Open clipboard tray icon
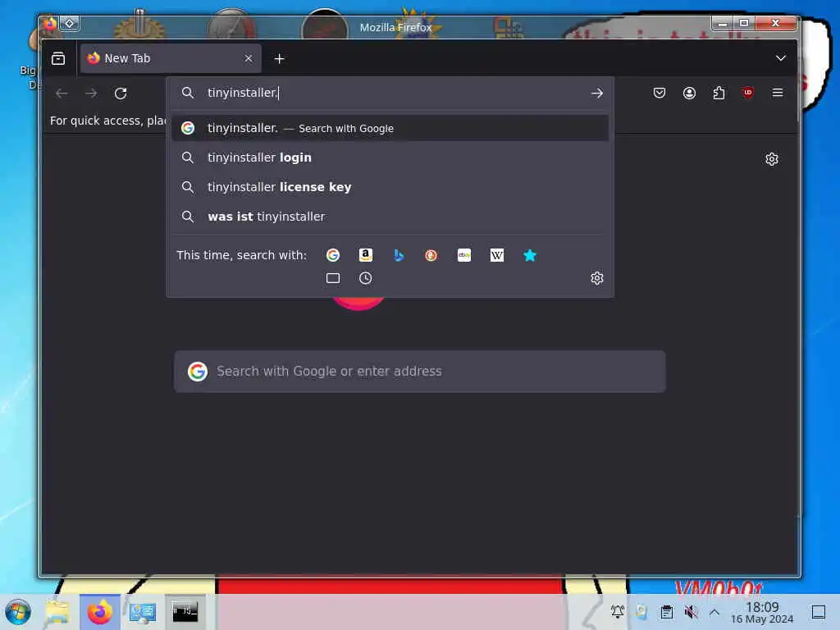This screenshot has width=840, height=630. [666, 612]
